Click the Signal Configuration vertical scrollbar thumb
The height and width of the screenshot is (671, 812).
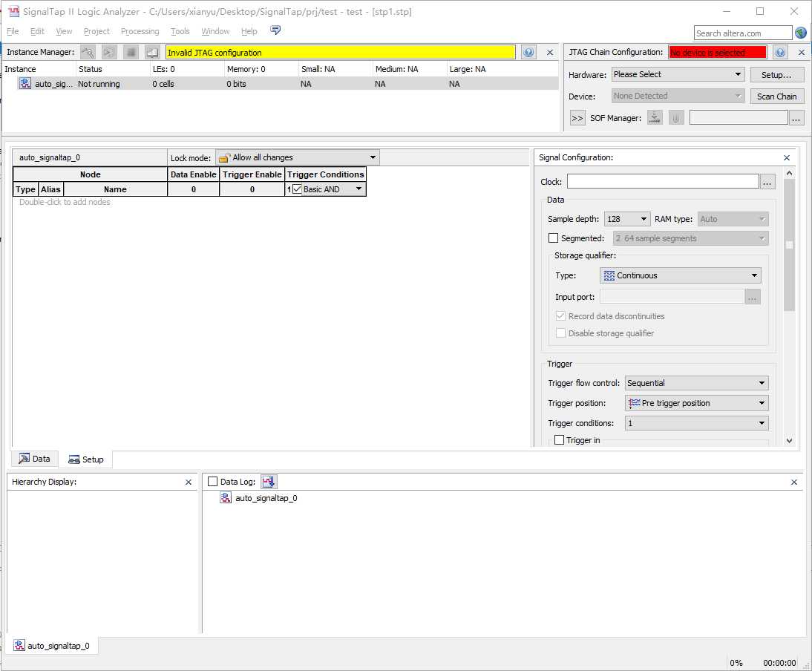(789, 246)
